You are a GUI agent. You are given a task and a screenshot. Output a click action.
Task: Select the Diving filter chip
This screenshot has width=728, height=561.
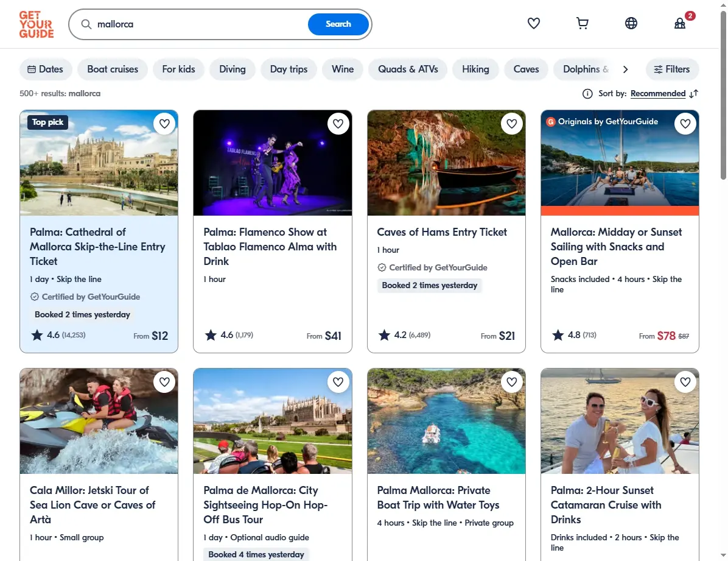point(232,69)
